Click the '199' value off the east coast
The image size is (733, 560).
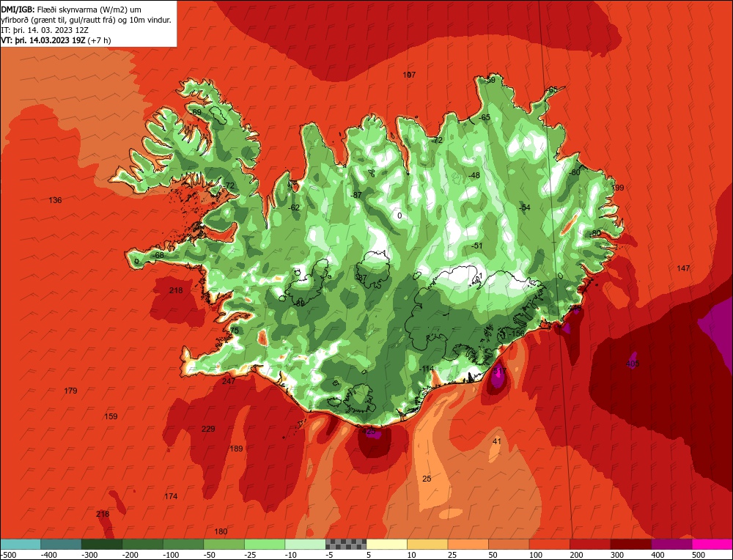[617, 188]
